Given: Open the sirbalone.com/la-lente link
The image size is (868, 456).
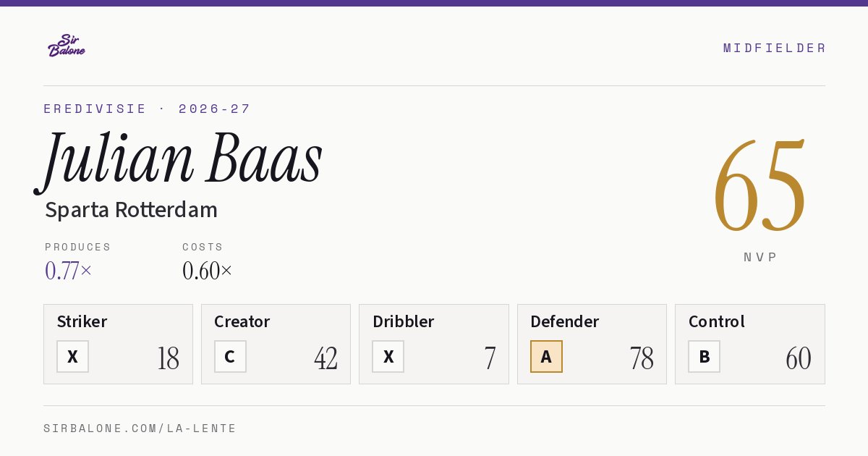Looking at the screenshot, I should click(140, 428).
